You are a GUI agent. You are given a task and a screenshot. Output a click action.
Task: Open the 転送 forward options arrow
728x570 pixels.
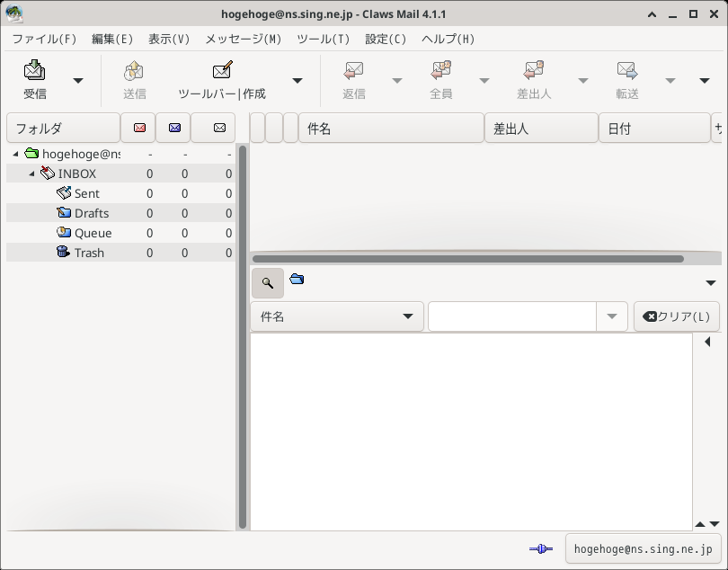point(670,81)
